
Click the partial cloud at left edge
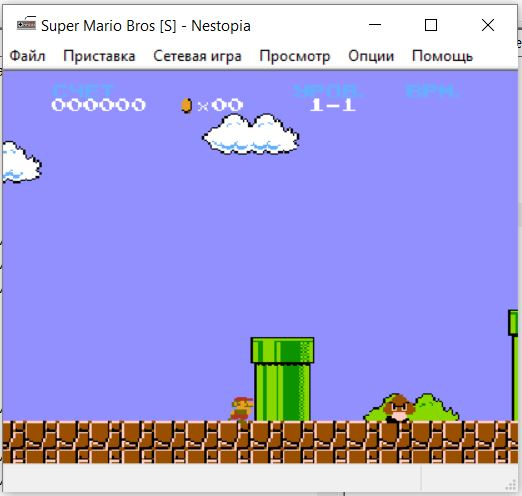[x=21, y=162]
